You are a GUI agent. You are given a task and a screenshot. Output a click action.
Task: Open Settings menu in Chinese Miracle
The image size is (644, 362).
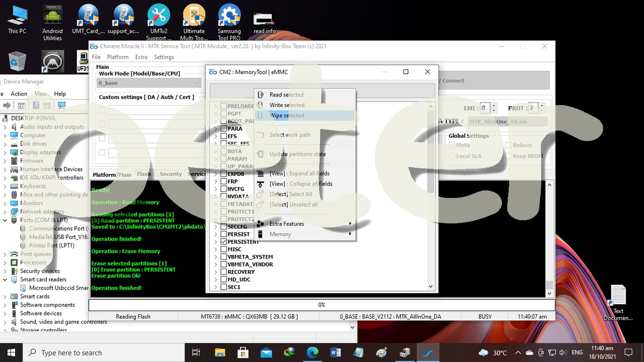coord(164,57)
